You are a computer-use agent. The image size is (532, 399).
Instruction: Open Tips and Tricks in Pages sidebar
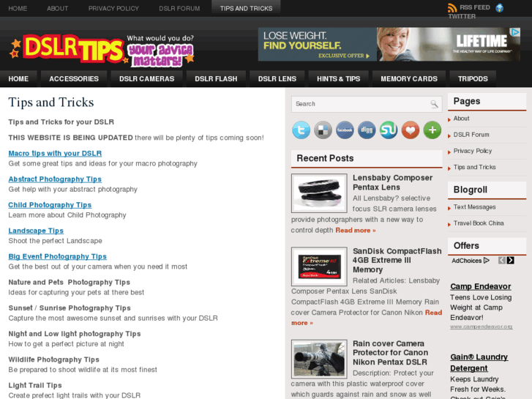[x=475, y=167]
